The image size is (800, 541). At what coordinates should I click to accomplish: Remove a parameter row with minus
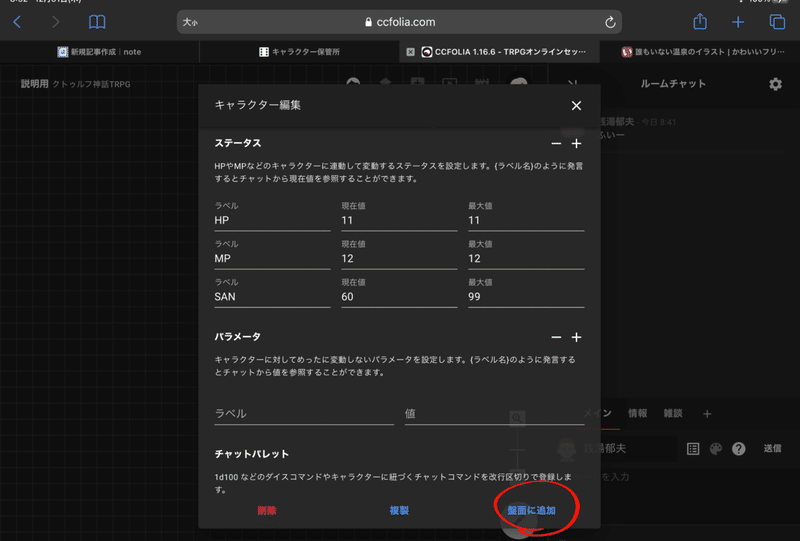click(556, 337)
